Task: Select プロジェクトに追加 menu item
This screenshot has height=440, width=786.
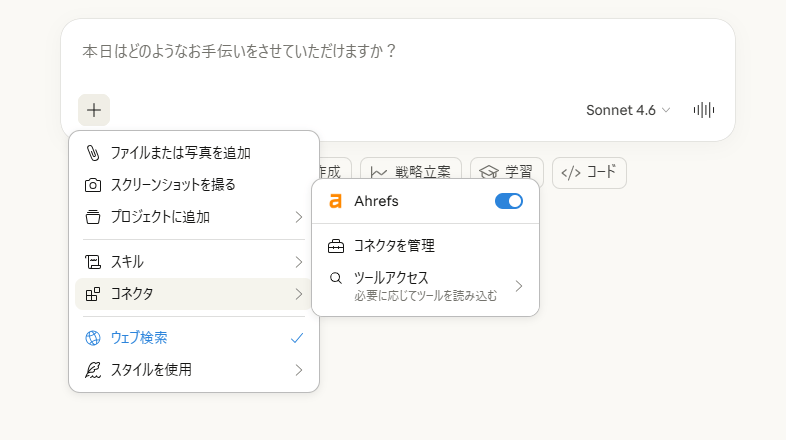Action: tap(193, 217)
